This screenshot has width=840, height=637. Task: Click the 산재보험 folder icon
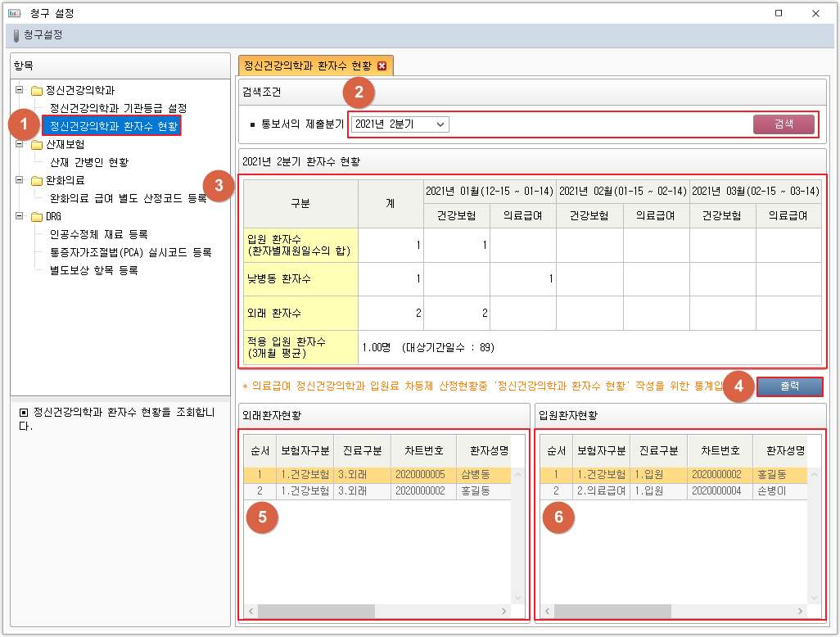37,145
